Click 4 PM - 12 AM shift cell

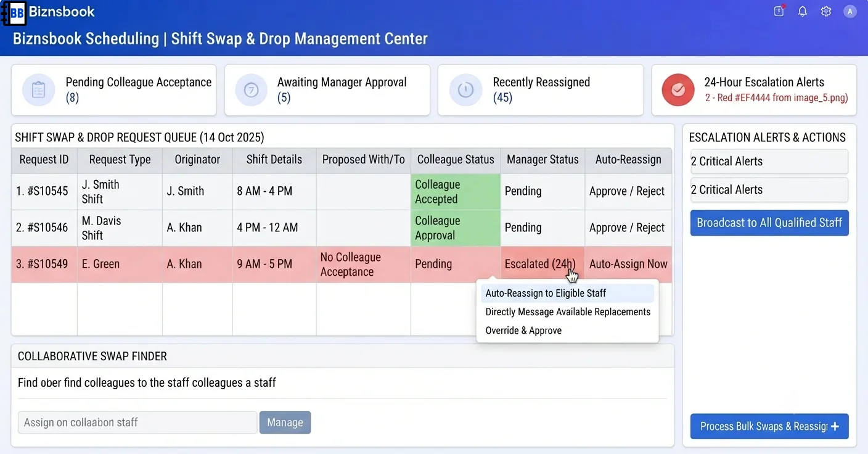point(274,228)
